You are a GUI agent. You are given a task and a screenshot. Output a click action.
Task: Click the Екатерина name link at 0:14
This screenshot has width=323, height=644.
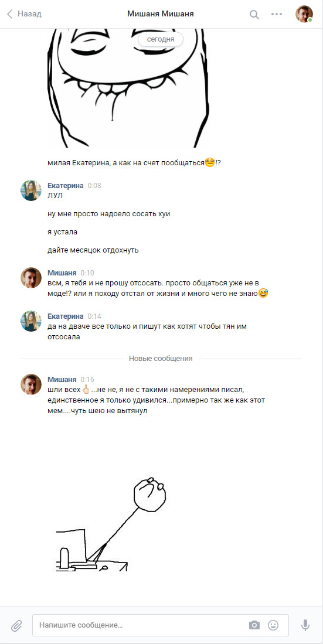tap(65, 316)
